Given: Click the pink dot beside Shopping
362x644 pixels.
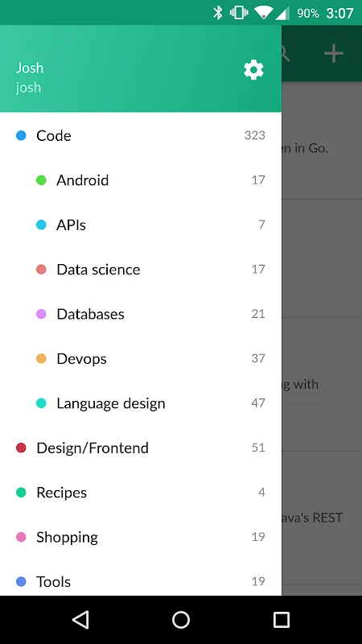Looking at the screenshot, I should pos(21,537).
